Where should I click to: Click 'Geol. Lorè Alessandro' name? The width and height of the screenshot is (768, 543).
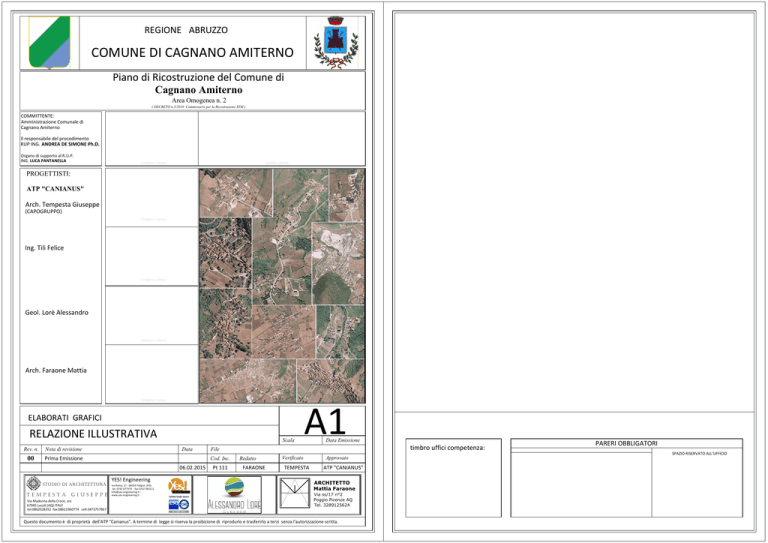[57, 312]
